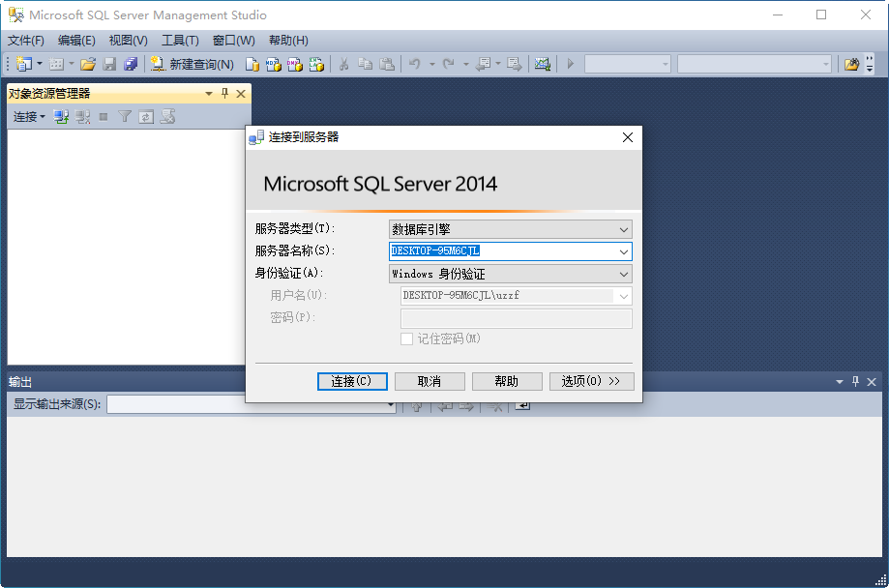Click the Copy icon in toolbar
The image size is (889, 588).
pyautogui.click(x=365, y=64)
